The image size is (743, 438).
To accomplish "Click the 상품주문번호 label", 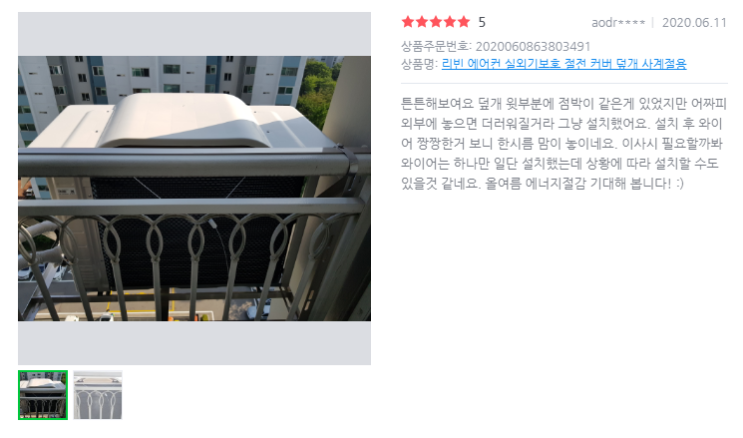I will click(435, 46).
